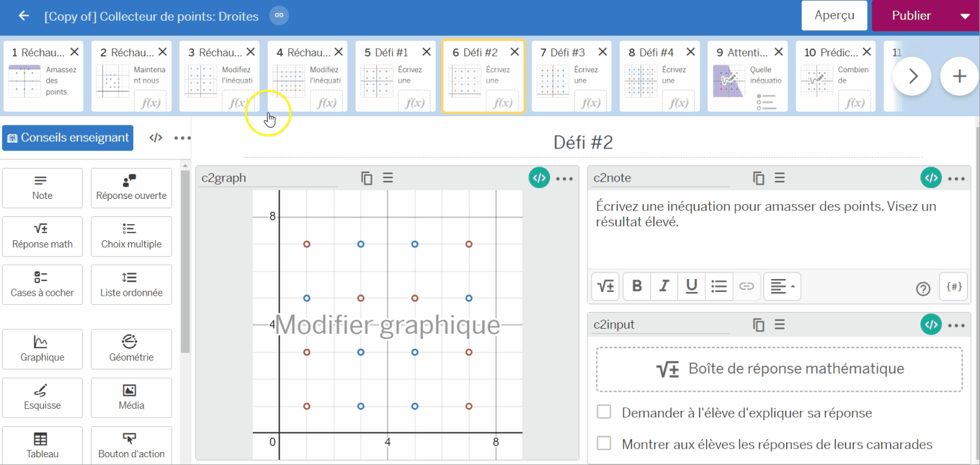
Task: Insert a Note component from the sidebar
Action: tap(42, 188)
